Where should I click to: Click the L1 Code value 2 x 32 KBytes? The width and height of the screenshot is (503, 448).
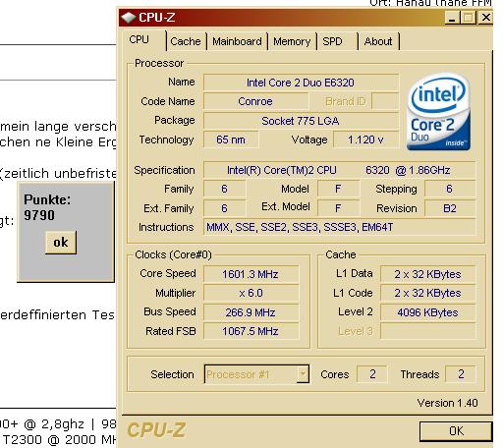point(427,293)
